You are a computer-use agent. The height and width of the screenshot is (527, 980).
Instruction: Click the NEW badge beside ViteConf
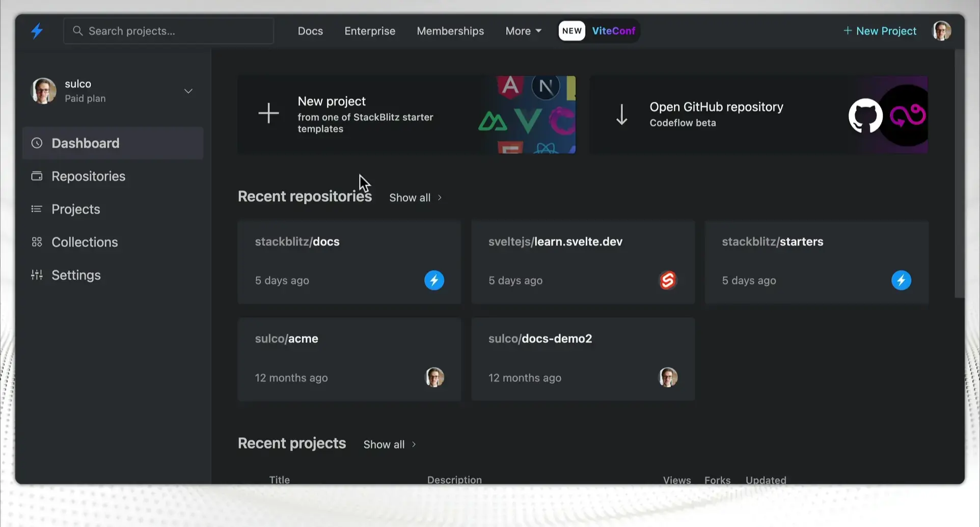click(x=572, y=31)
